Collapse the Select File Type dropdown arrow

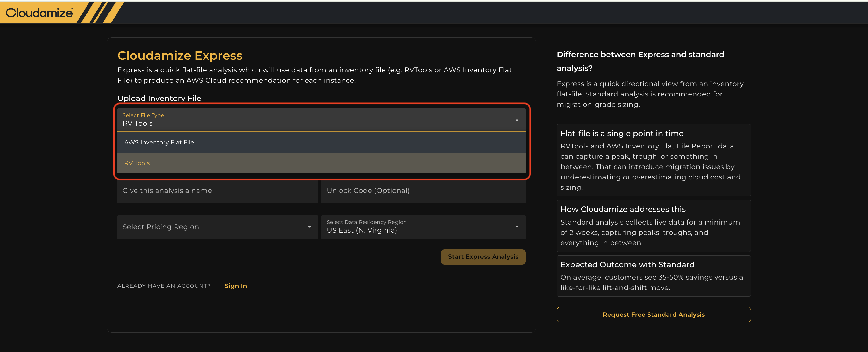517,120
